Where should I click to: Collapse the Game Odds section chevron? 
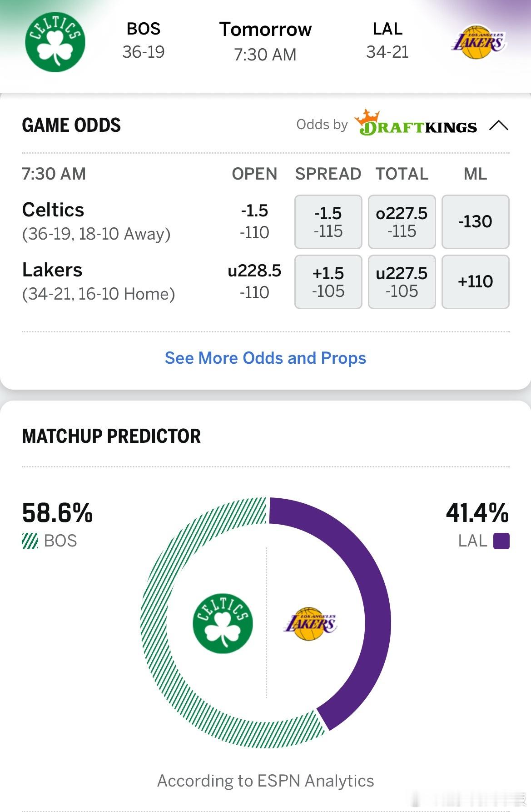pyautogui.click(x=499, y=125)
